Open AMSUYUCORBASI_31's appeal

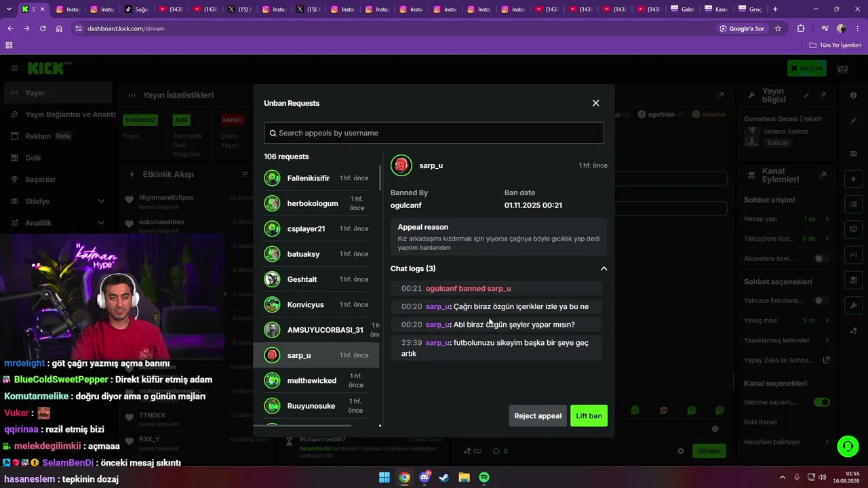(x=316, y=330)
